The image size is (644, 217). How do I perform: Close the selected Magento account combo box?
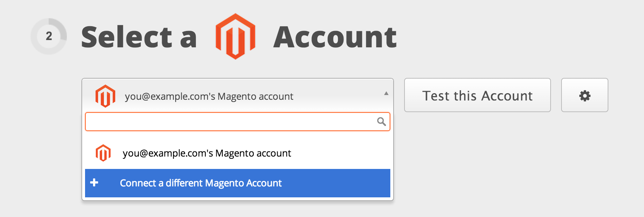(x=238, y=95)
